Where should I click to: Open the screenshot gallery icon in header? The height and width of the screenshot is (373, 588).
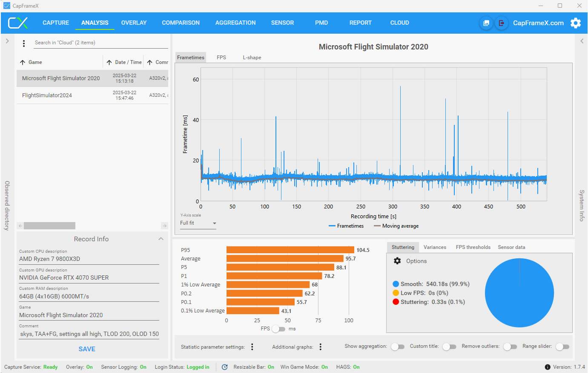tap(486, 23)
